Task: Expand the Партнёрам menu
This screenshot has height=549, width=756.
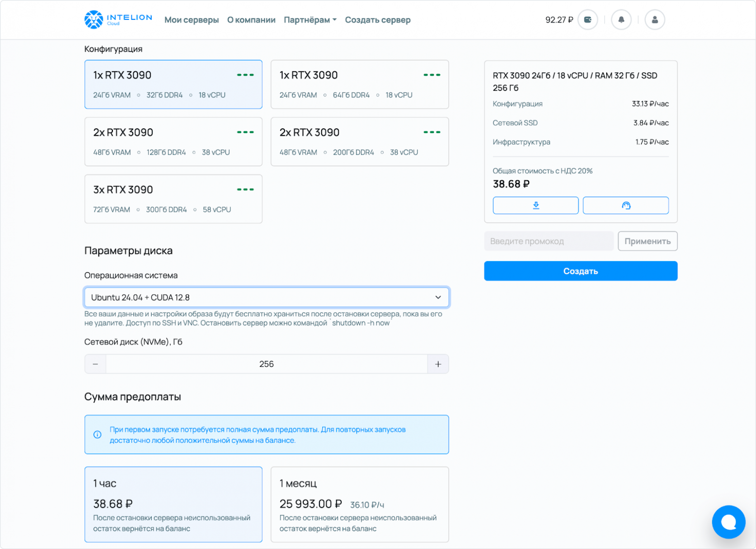Action: [x=310, y=20]
